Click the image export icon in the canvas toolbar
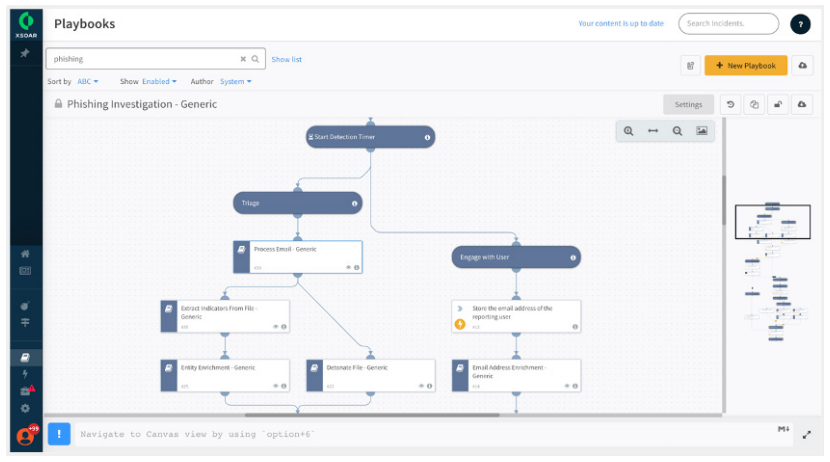This screenshot has height=462, width=830. click(701, 131)
